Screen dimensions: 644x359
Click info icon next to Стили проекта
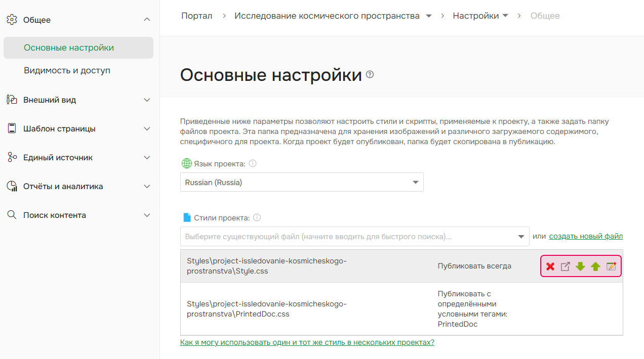tap(257, 217)
